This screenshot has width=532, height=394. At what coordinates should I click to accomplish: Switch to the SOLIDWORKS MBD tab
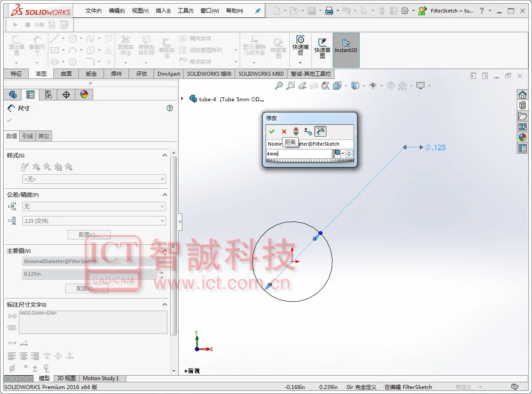[261, 74]
